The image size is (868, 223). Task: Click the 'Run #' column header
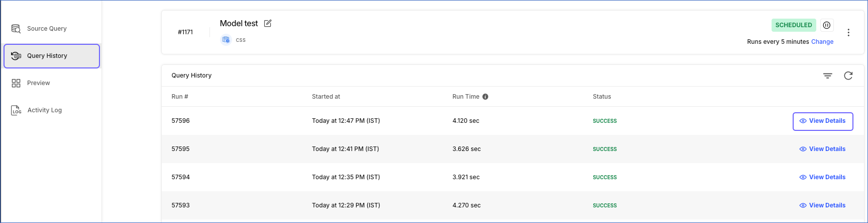pos(180,97)
